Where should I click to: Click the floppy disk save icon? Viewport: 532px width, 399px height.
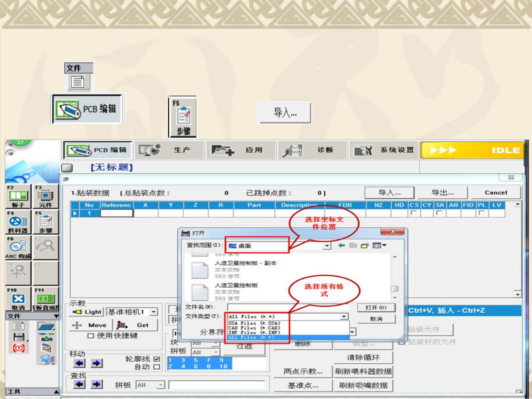click(x=18, y=337)
